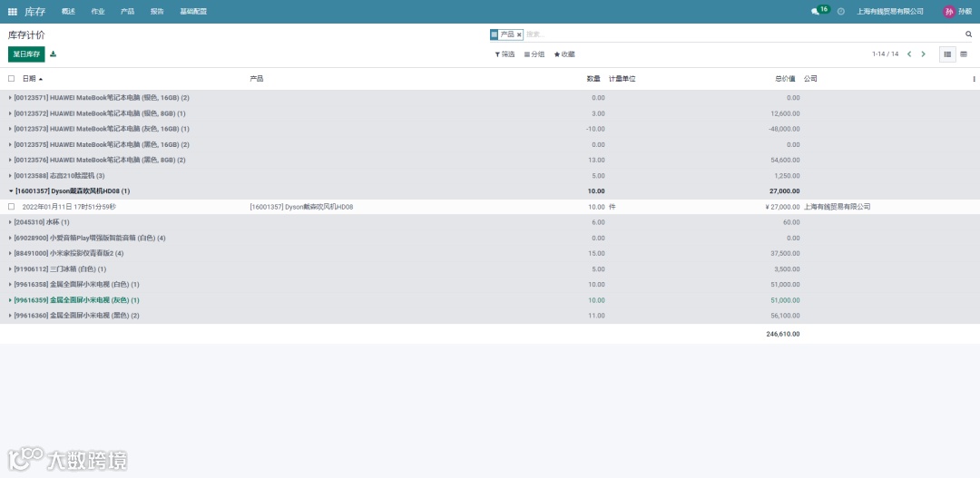Viewport: 980px width, 478px height.
Task: Click the search magnifier icon
Action: tap(969, 34)
